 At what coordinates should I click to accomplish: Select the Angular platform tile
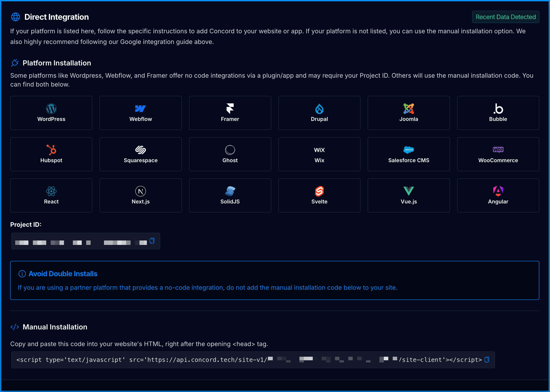(x=498, y=195)
